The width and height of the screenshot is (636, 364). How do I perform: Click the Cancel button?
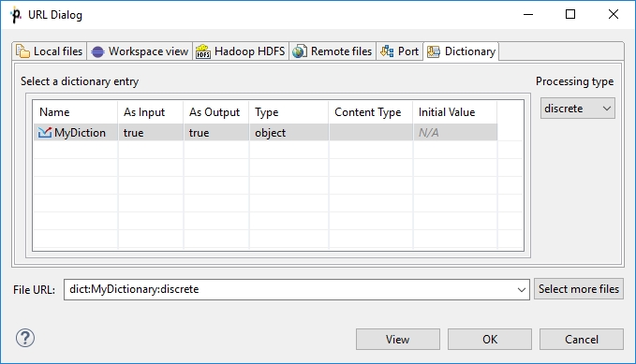pos(582,340)
